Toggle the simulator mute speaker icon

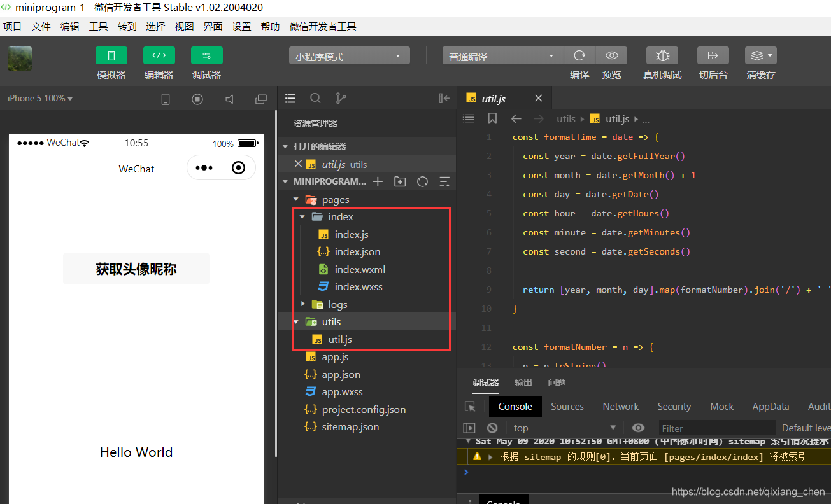coord(229,99)
